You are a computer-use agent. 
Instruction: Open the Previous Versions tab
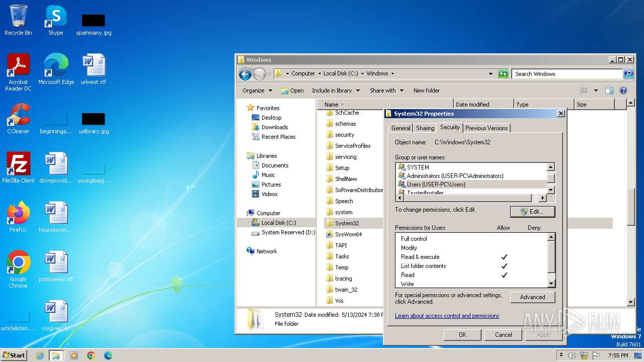(x=486, y=128)
